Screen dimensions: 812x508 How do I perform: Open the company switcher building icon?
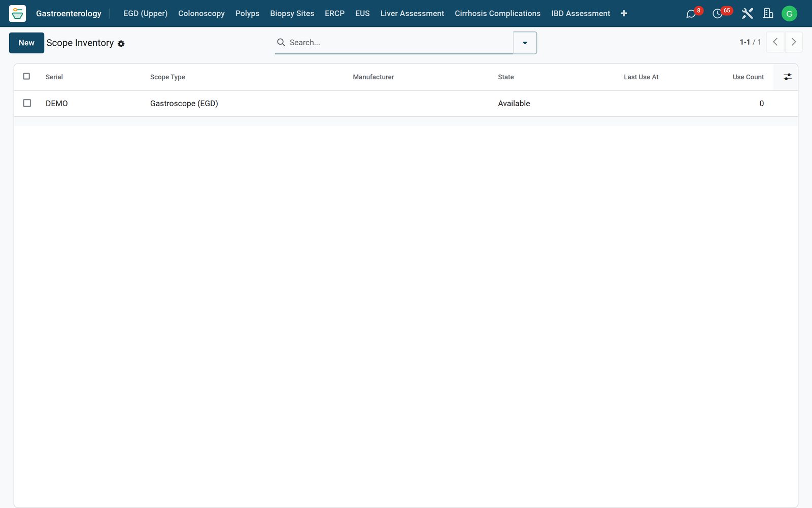pos(768,14)
